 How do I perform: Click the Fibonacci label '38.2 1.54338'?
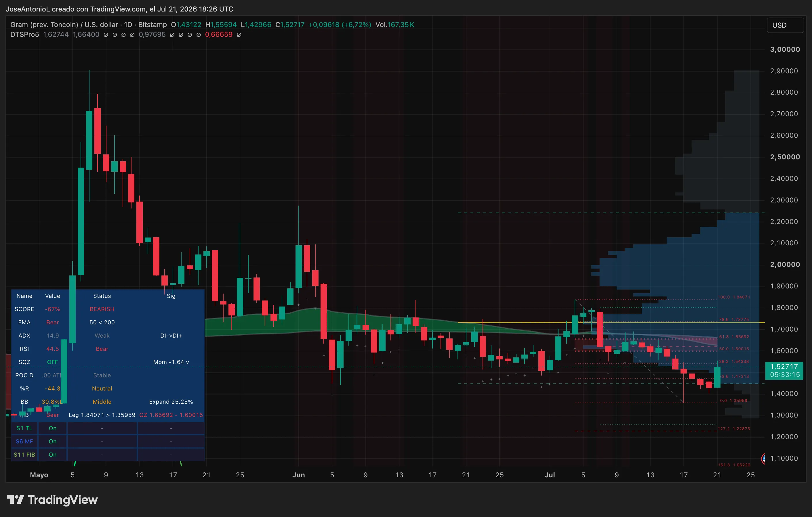(734, 361)
